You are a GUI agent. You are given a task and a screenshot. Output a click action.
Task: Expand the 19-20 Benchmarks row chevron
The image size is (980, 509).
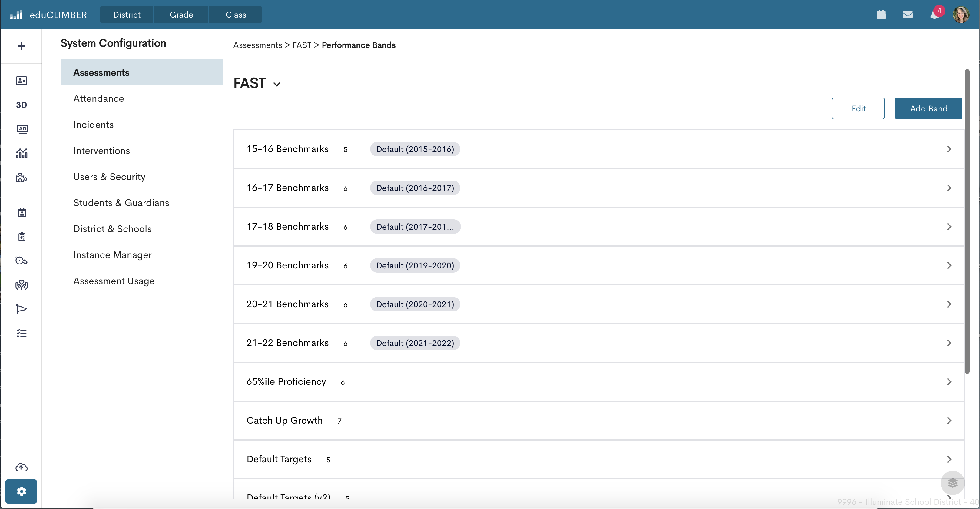tap(949, 265)
